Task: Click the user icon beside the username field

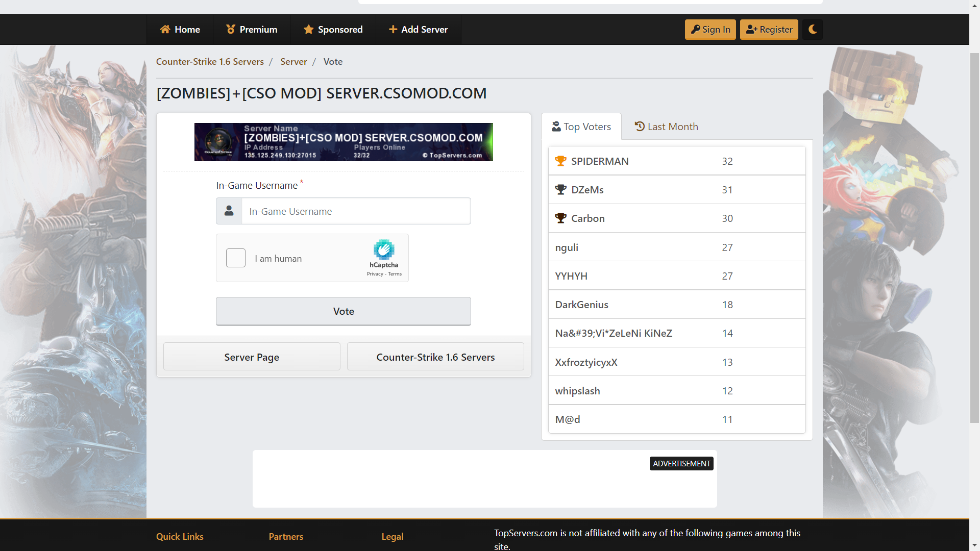Action: click(x=229, y=211)
